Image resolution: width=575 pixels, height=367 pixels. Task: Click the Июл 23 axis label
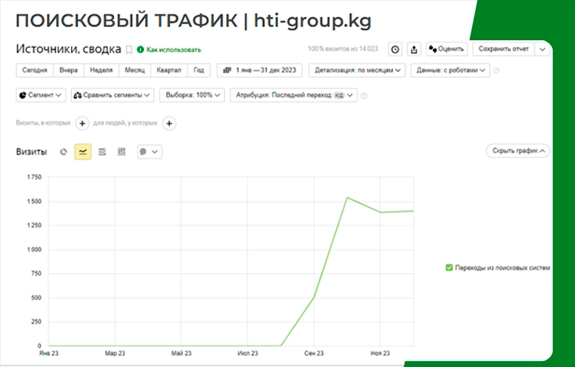[x=248, y=353]
